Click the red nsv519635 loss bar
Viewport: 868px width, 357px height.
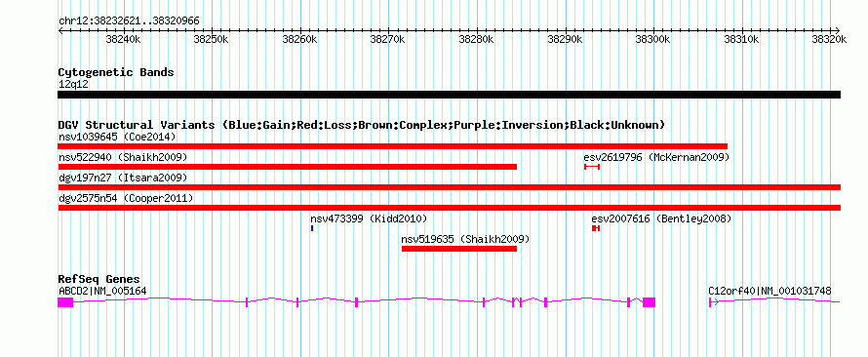(x=459, y=249)
